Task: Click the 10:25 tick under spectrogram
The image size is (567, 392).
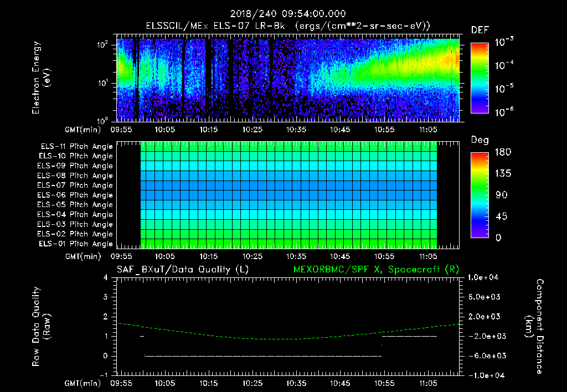Action: (252, 130)
